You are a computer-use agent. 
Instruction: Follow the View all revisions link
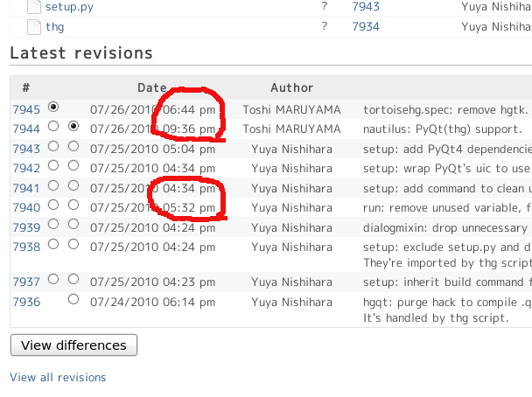(58, 378)
